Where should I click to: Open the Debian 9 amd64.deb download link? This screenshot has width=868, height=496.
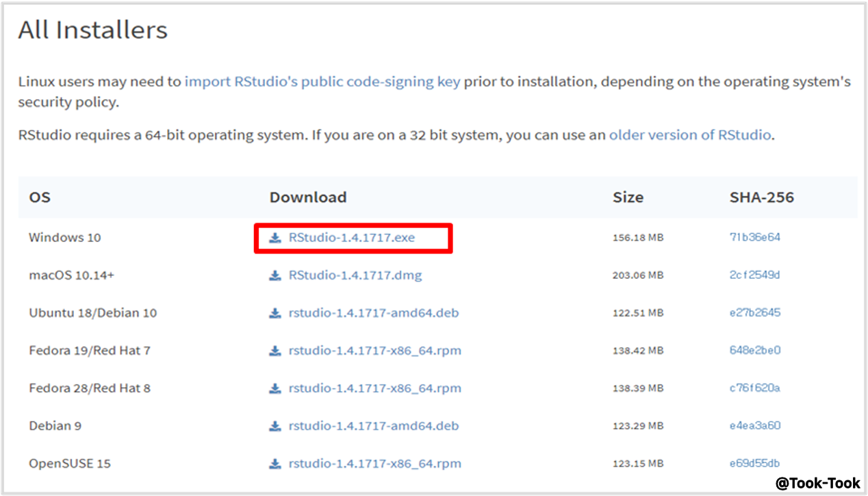pyautogui.click(x=374, y=426)
